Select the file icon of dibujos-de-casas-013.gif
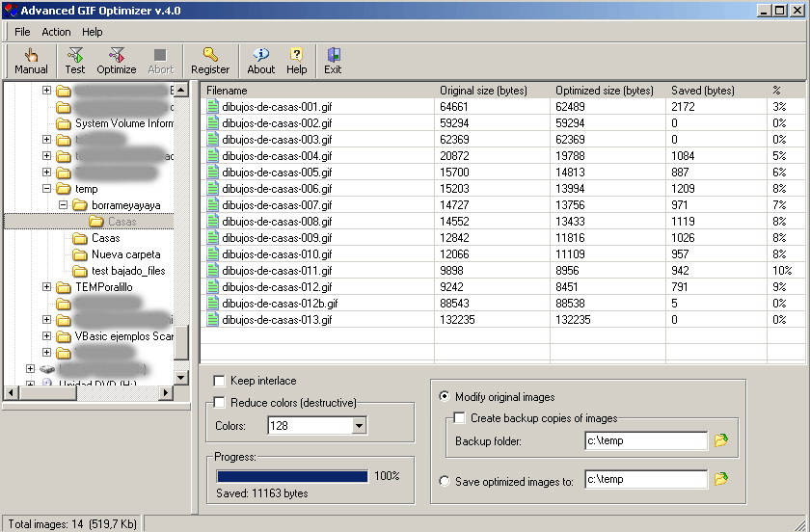The image size is (810, 532). [212, 319]
